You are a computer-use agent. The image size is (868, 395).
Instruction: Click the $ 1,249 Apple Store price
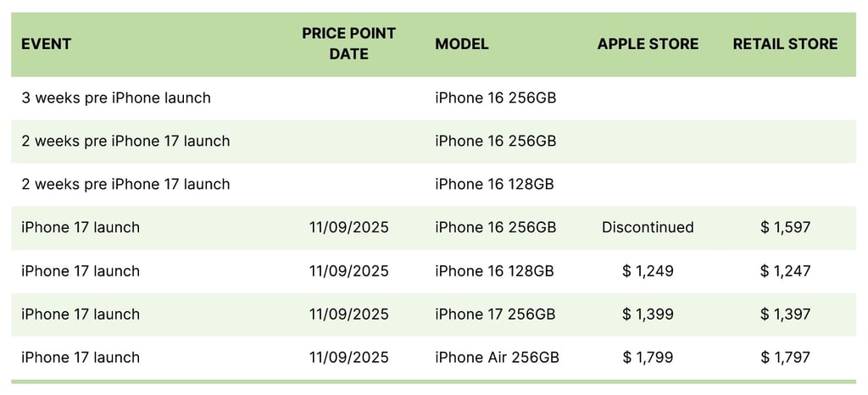click(x=648, y=271)
